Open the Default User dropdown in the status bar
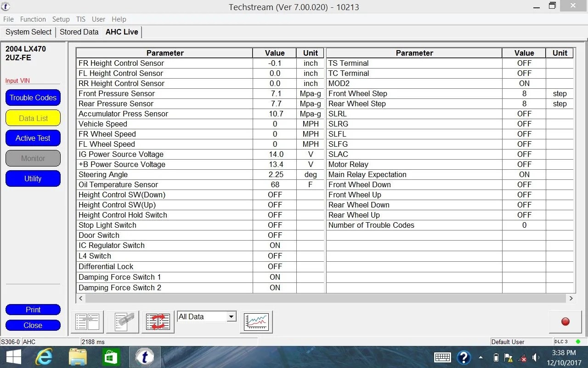The width and height of the screenshot is (588, 368). pyautogui.click(x=522, y=342)
